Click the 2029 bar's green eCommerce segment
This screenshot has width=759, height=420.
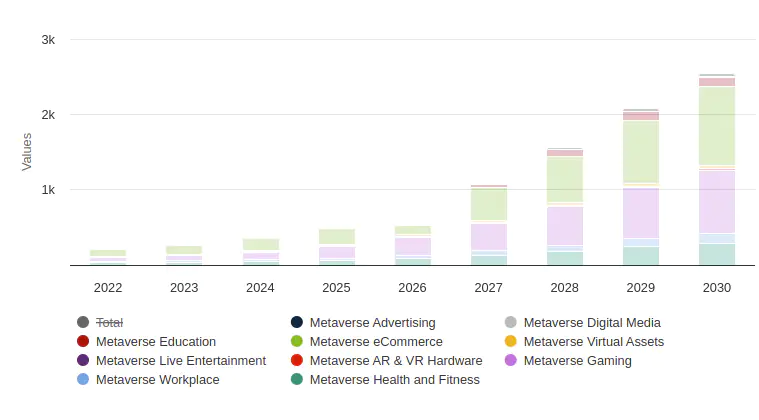tap(641, 150)
